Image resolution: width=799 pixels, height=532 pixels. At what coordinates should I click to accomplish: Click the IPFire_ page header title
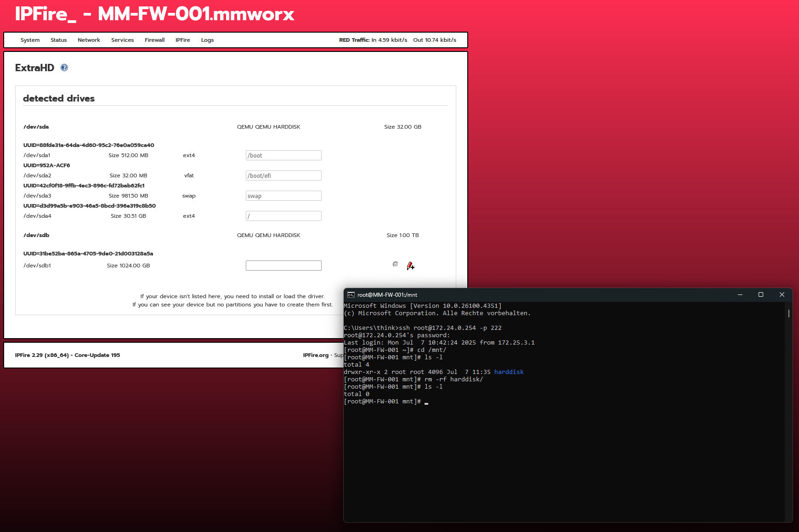pos(154,14)
